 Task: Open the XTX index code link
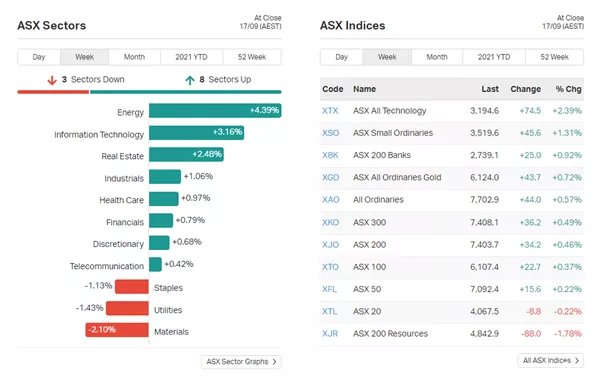click(x=330, y=111)
